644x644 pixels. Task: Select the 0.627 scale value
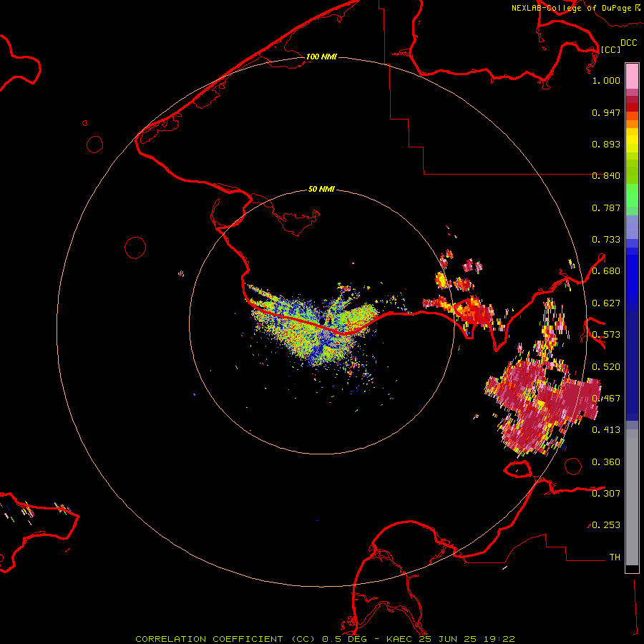tap(606, 303)
